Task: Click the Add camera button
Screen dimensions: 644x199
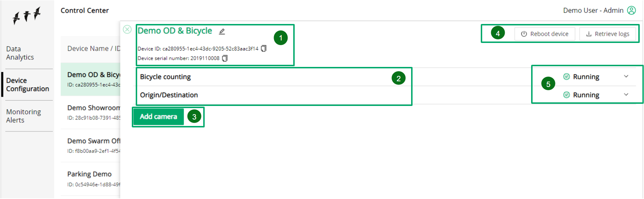Action: coord(158,117)
